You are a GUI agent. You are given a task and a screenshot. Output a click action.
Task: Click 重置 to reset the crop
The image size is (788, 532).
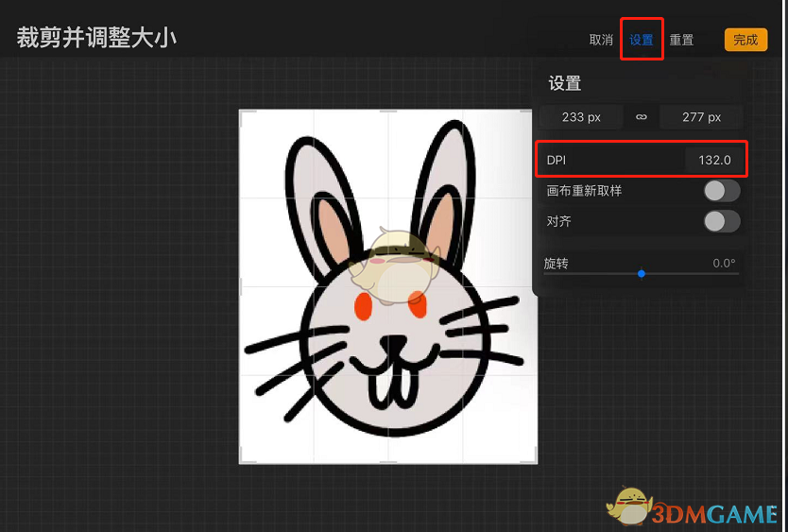click(x=681, y=40)
